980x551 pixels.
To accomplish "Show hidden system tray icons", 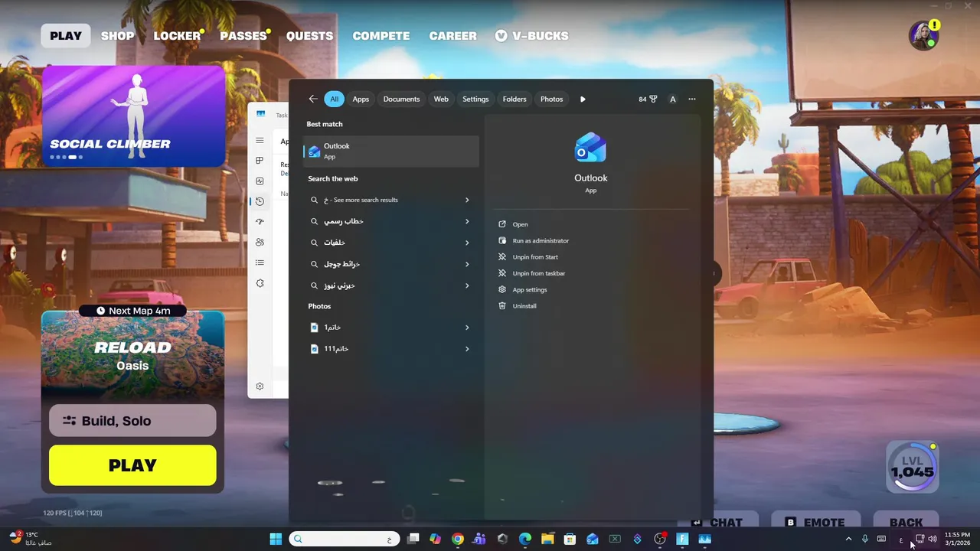I will (848, 539).
